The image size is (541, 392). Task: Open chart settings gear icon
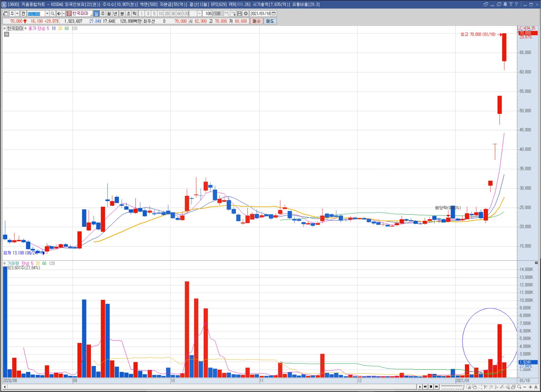(x=246, y=14)
